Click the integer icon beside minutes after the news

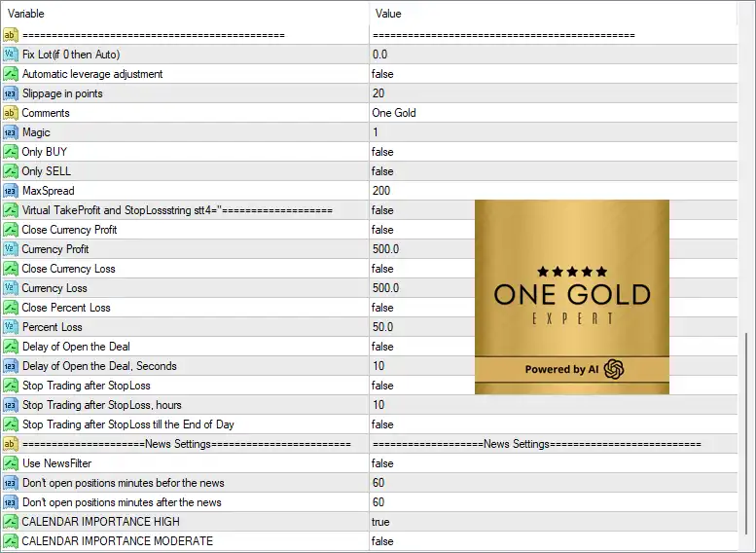10,502
